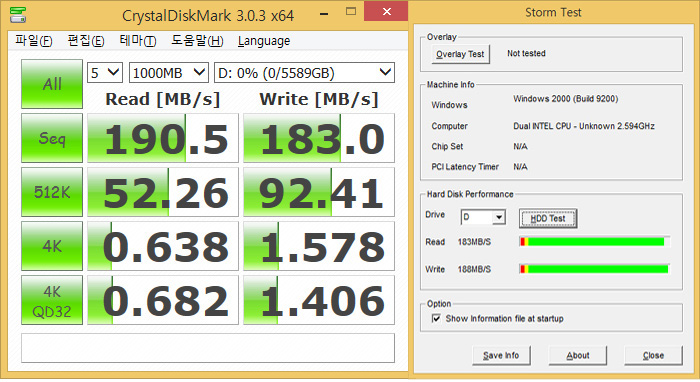Click the Windows 2000 (Build 9200) text
The width and height of the screenshot is (700, 382).
pos(566,99)
